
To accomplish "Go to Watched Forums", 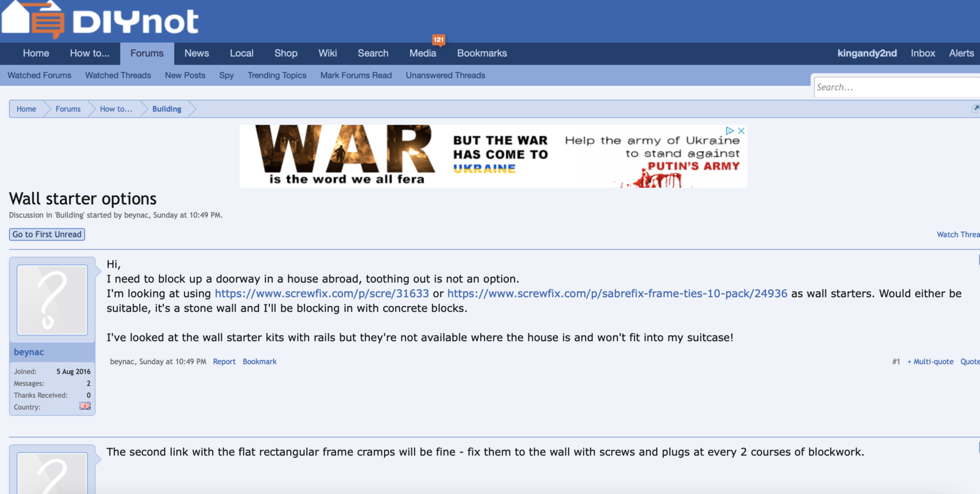I will click(x=39, y=75).
